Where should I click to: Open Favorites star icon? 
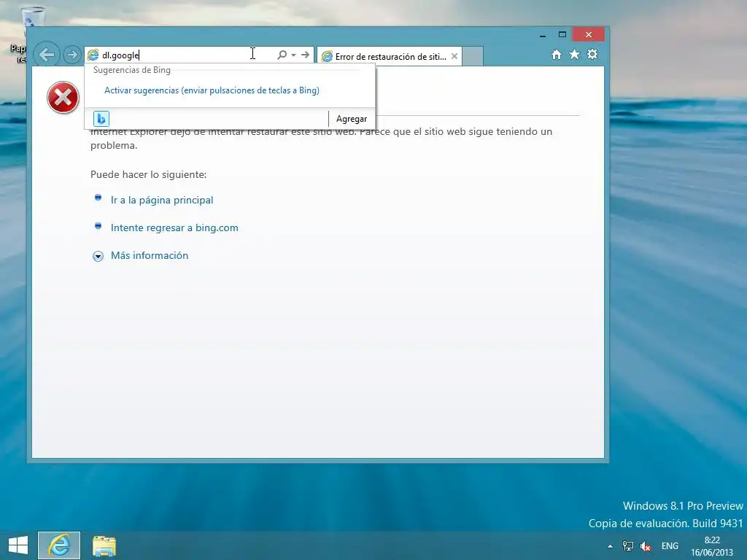tap(575, 54)
